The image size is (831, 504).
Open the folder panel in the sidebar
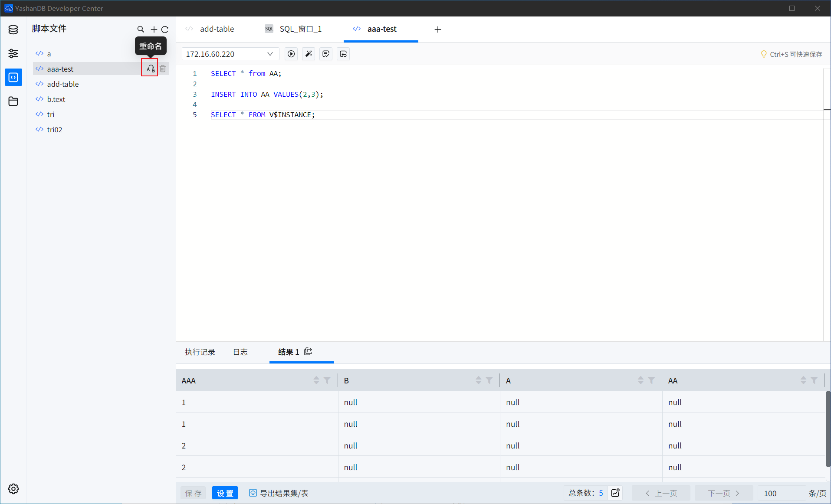click(13, 101)
